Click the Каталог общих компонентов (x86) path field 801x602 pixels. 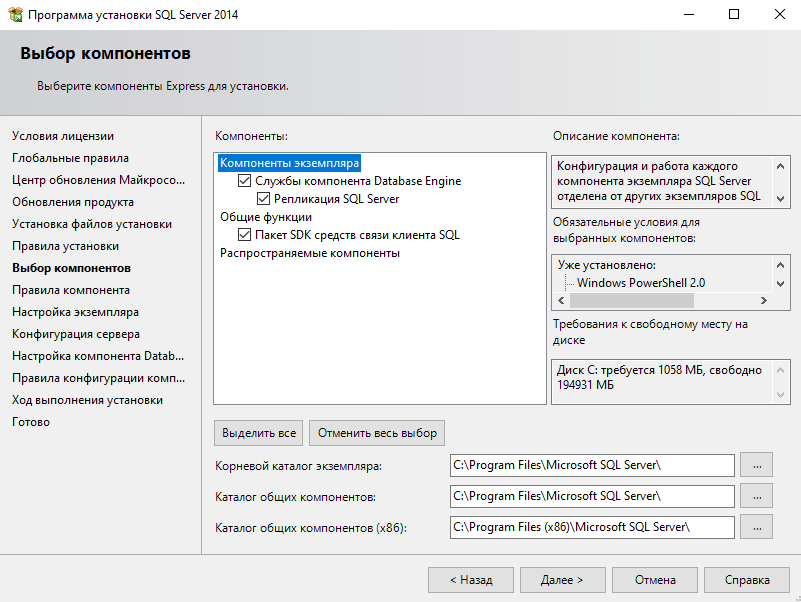(x=592, y=527)
